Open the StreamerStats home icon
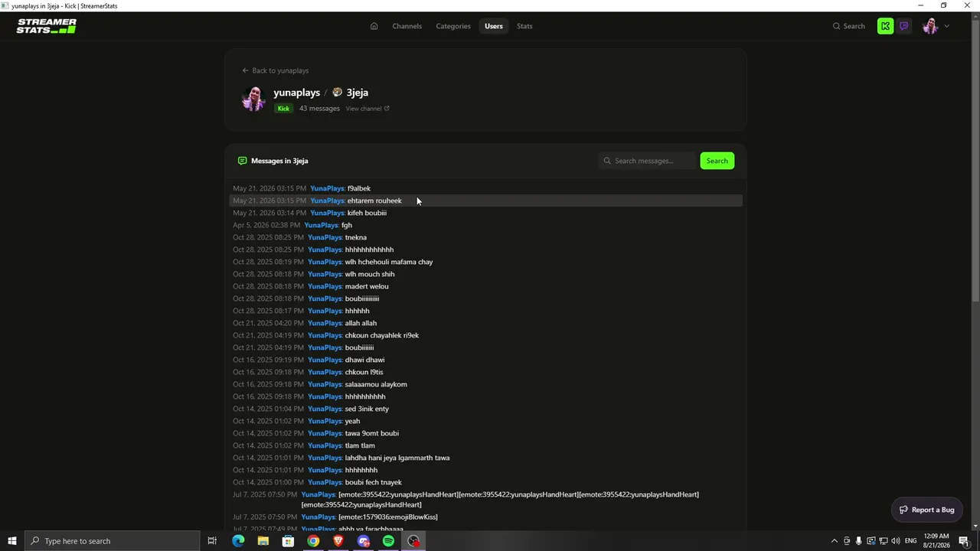 tap(374, 26)
